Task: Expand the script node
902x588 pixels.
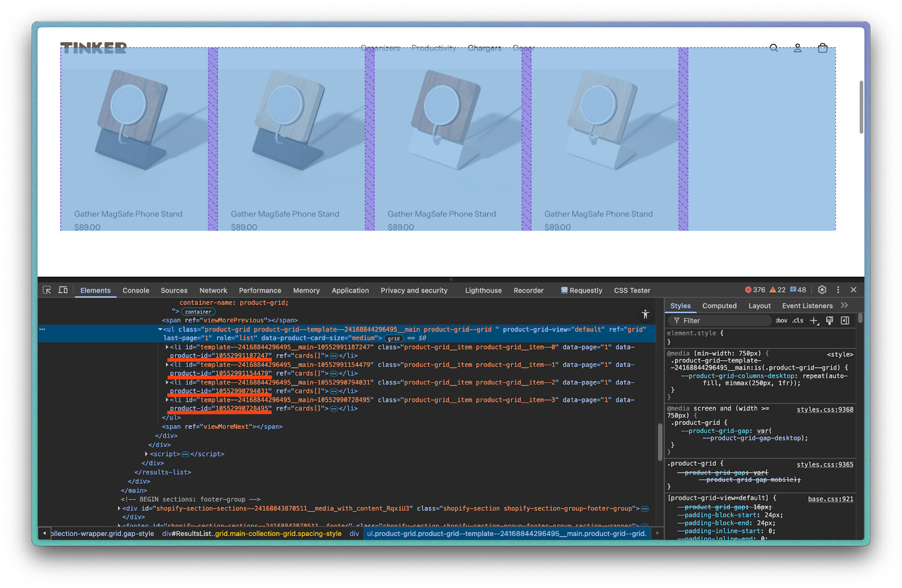Action: [147, 454]
